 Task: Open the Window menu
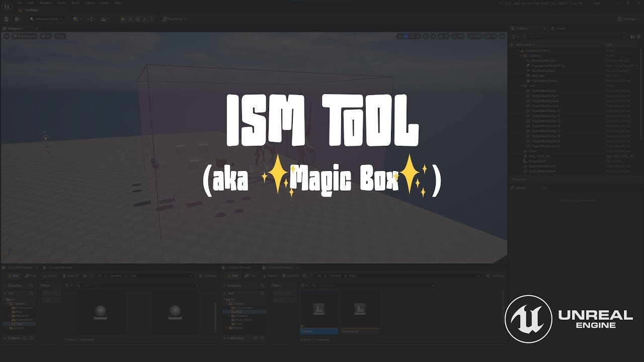pyautogui.click(x=46, y=3)
